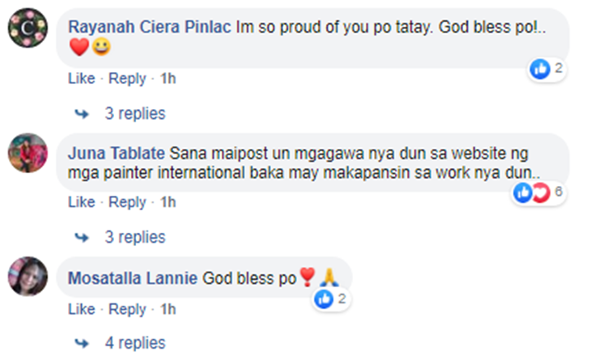Like Juna Tablate's comment

[81, 202]
